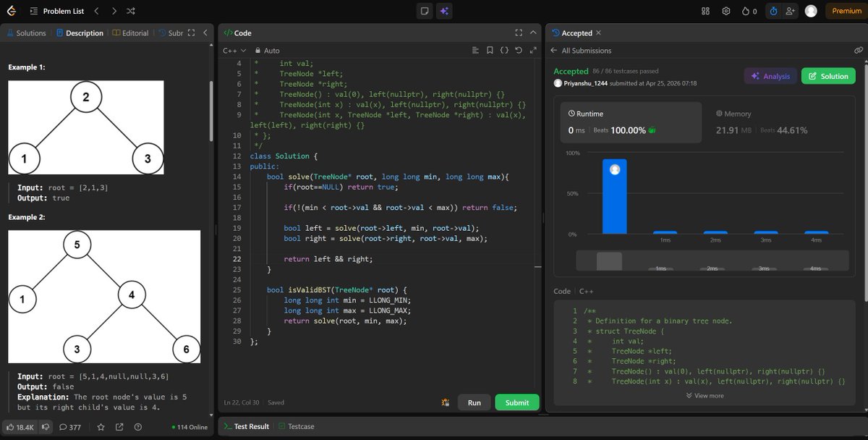Select the Format Code icon in the editor toolbar

coord(475,50)
